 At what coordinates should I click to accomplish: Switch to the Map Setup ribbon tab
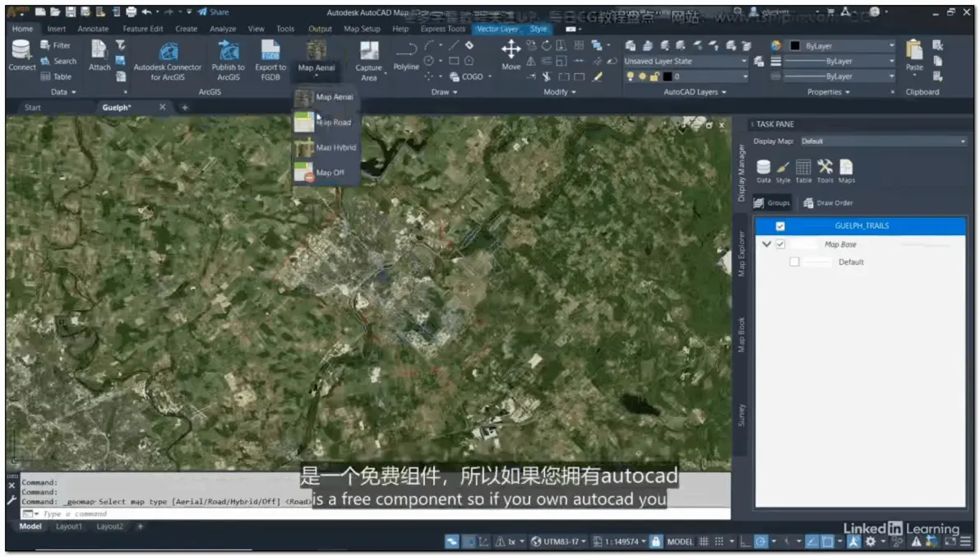362,29
